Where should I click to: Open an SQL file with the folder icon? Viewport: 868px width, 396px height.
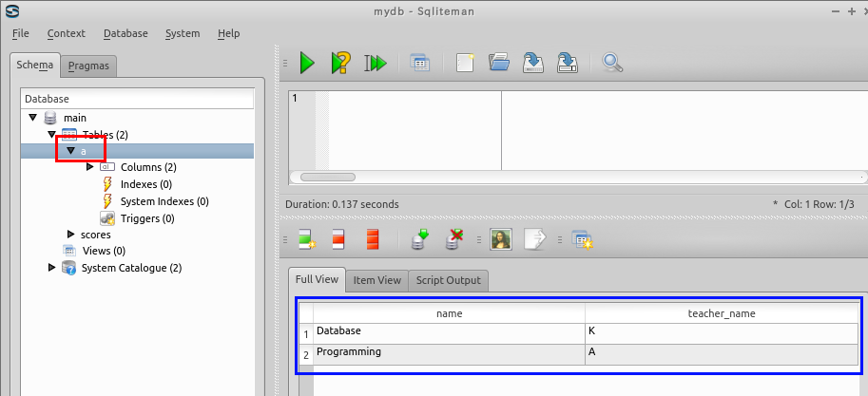click(x=499, y=62)
